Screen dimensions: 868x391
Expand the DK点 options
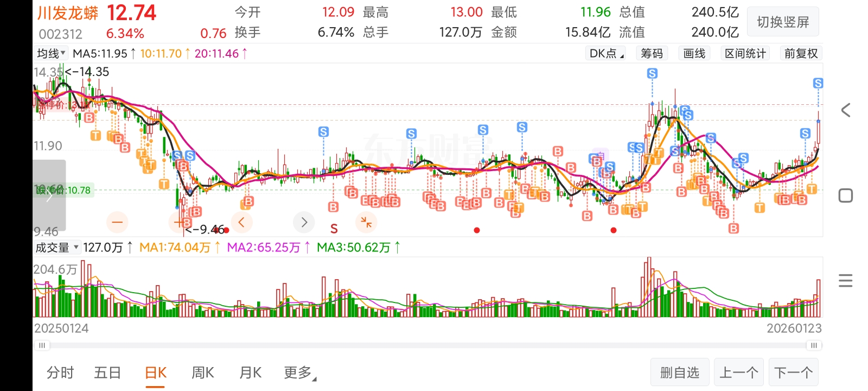(607, 53)
